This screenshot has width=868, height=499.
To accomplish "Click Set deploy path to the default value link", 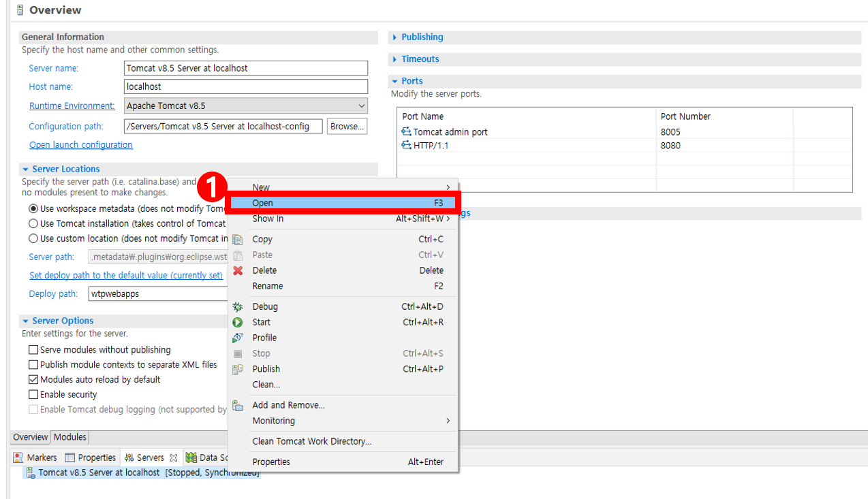I will pos(126,276).
